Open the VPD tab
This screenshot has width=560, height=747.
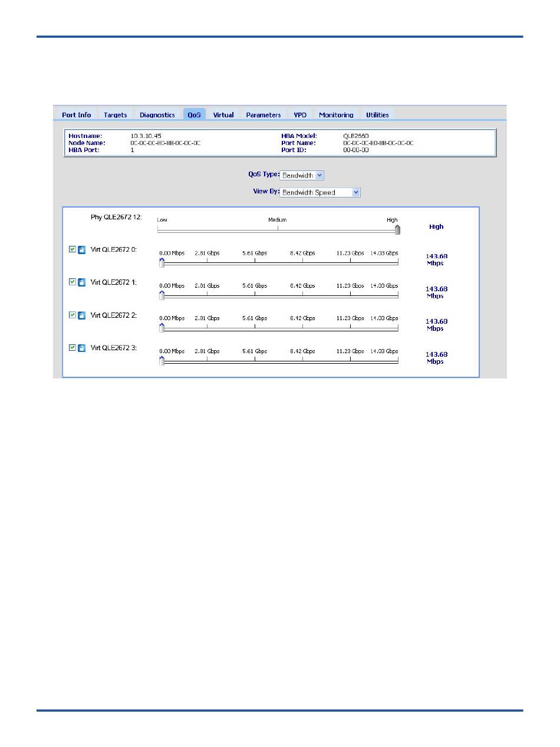300,115
